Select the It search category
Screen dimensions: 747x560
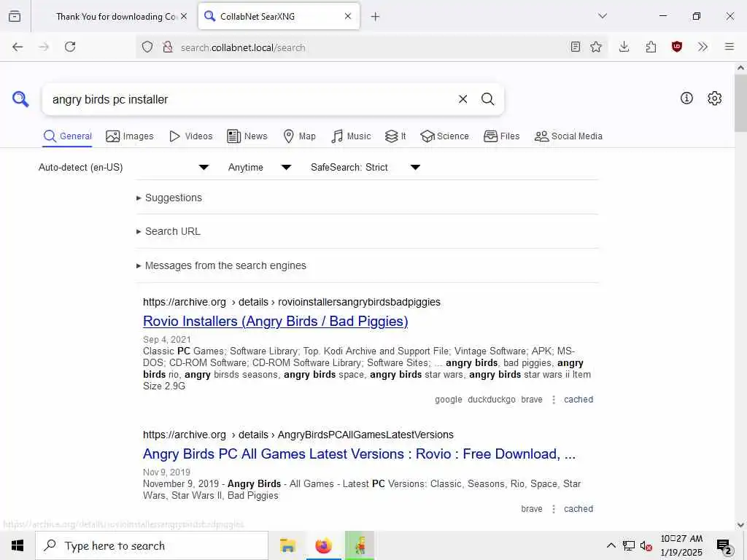(395, 136)
